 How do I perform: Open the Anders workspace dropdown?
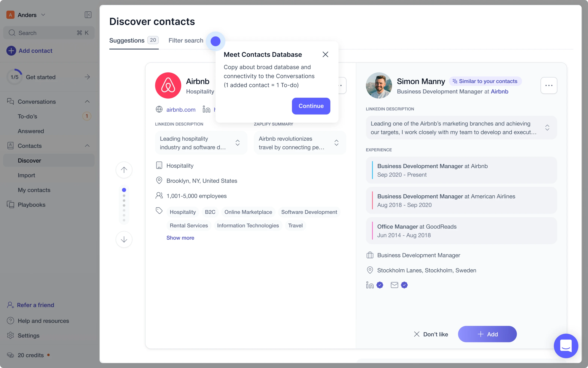(x=43, y=15)
